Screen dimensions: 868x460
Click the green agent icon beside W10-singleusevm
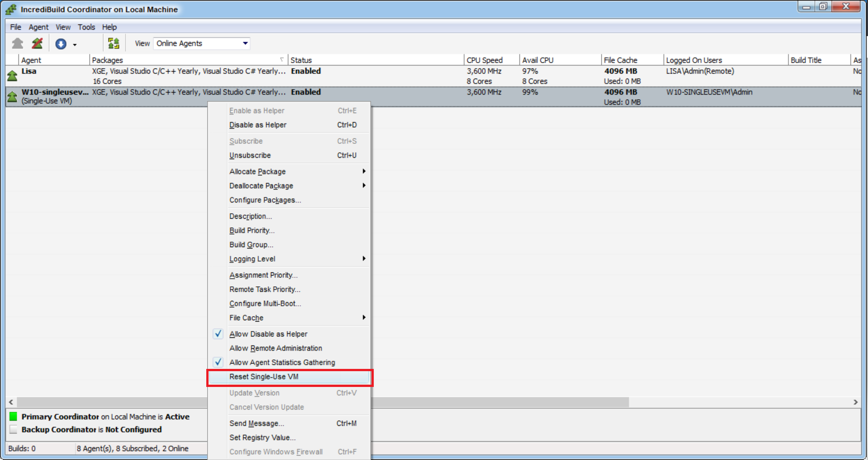point(12,96)
